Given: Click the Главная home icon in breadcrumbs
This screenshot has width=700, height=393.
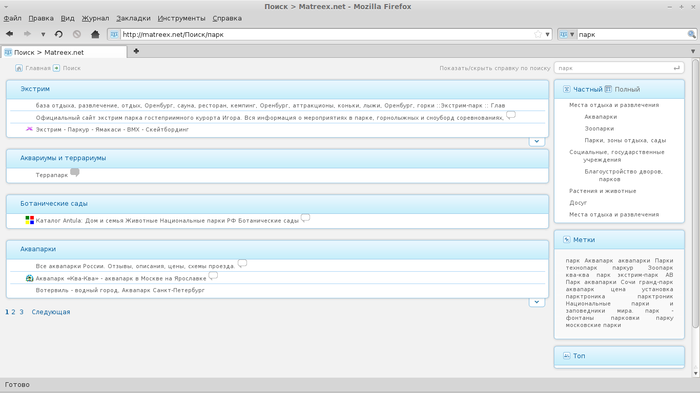Looking at the screenshot, I should coord(19,68).
